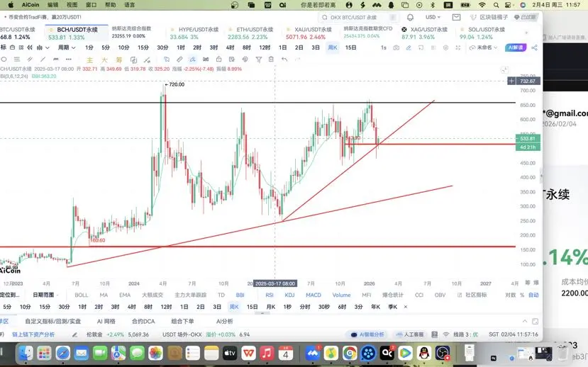Viewport: 588px width, 367px height.
Task: Open the 窗口 menu in menu bar
Action: pyautogui.click(x=91, y=5)
